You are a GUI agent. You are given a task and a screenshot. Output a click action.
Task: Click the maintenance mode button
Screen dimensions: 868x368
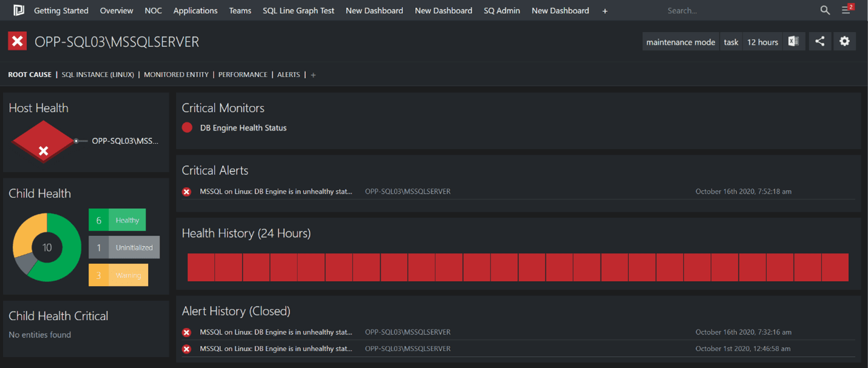click(x=680, y=41)
